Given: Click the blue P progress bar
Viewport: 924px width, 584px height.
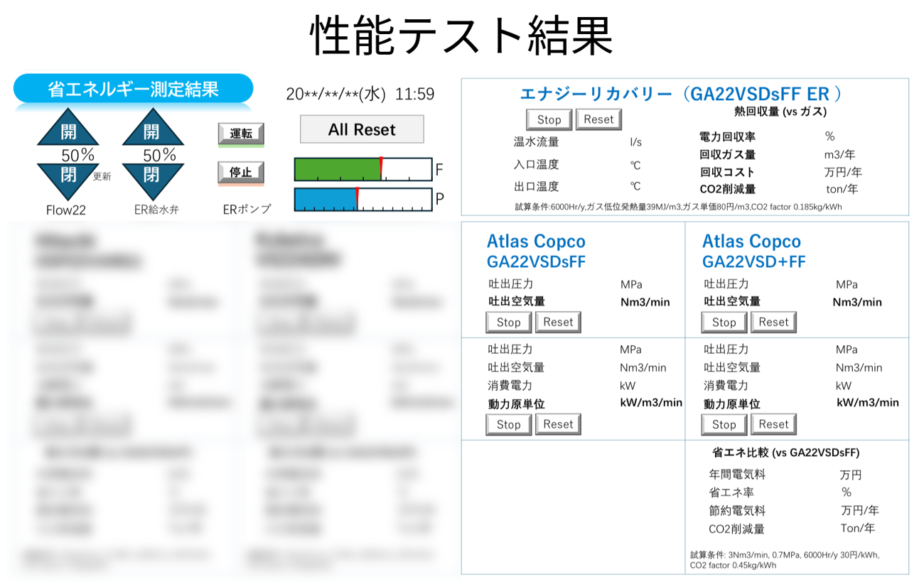Looking at the screenshot, I should click(363, 200).
